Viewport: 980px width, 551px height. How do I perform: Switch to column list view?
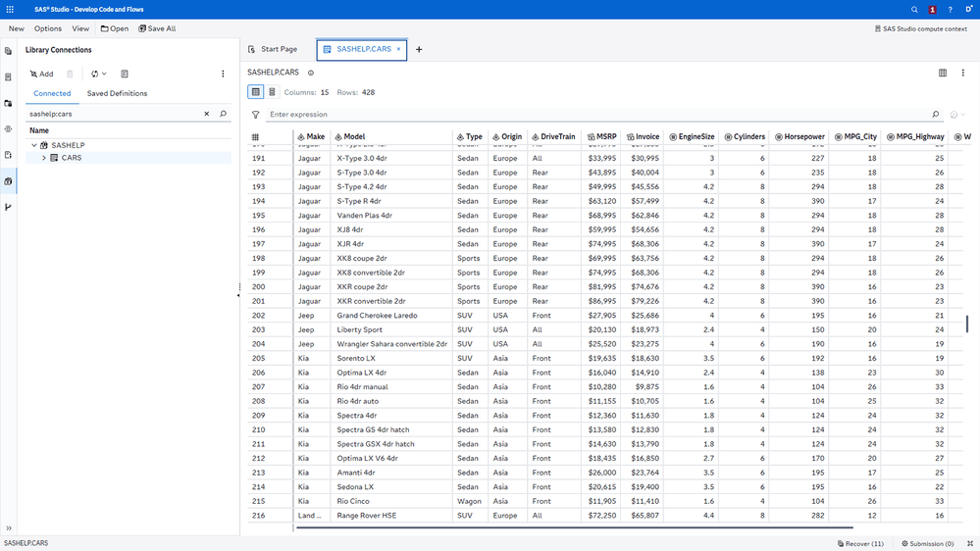click(x=272, y=92)
